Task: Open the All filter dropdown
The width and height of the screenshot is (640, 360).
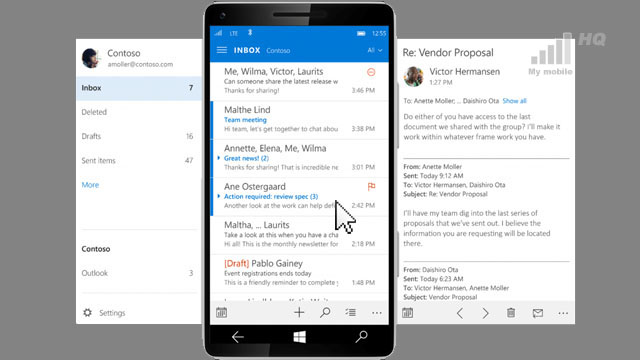Action: pyautogui.click(x=375, y=50)
